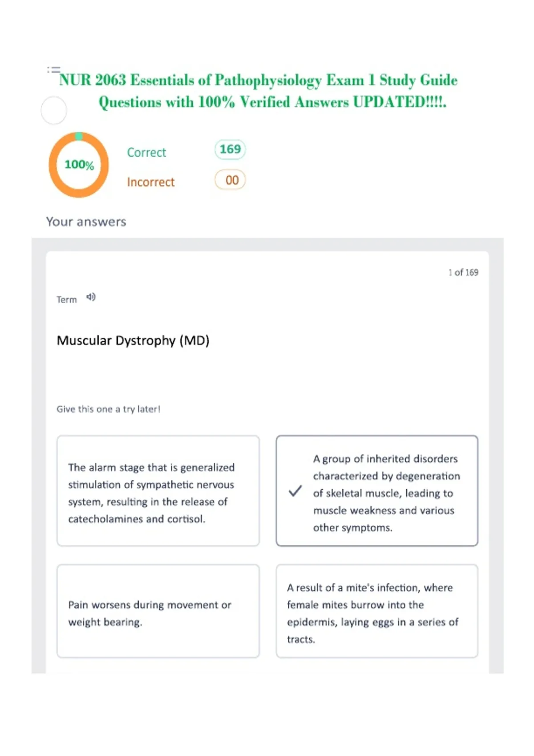Open the NUR 2063 study guide title
This screenshot has width=534, height=756.
tap(258, 80)
